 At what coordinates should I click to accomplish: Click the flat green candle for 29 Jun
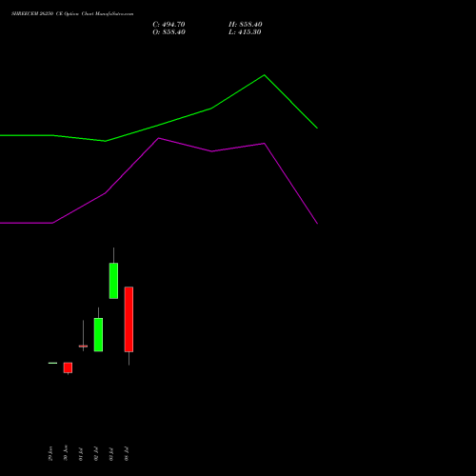click(x=52, y=363)
